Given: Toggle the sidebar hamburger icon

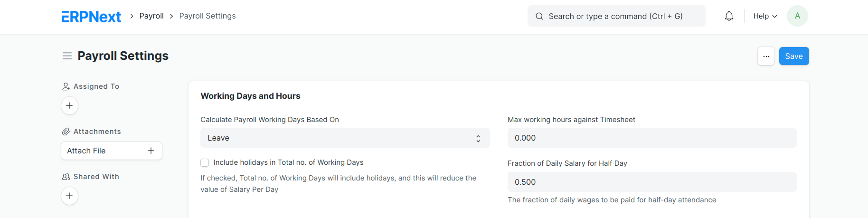Looking at the screenshot, I should (67, 56).
